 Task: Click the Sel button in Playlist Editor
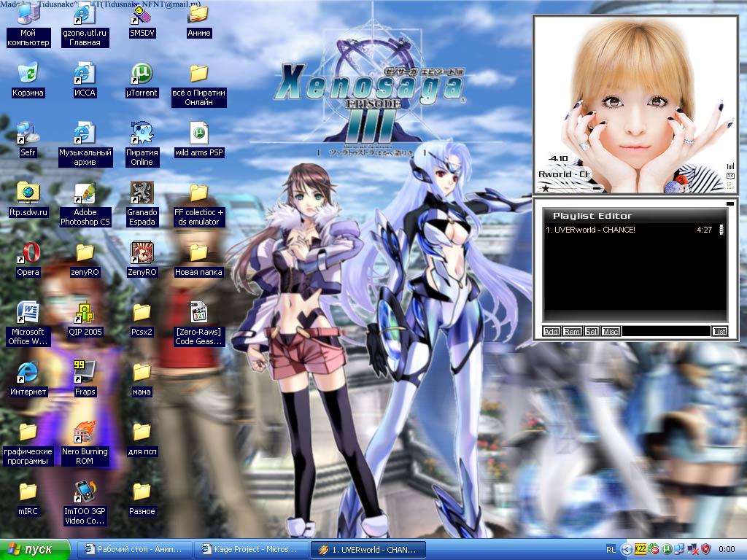click(591, 332)
